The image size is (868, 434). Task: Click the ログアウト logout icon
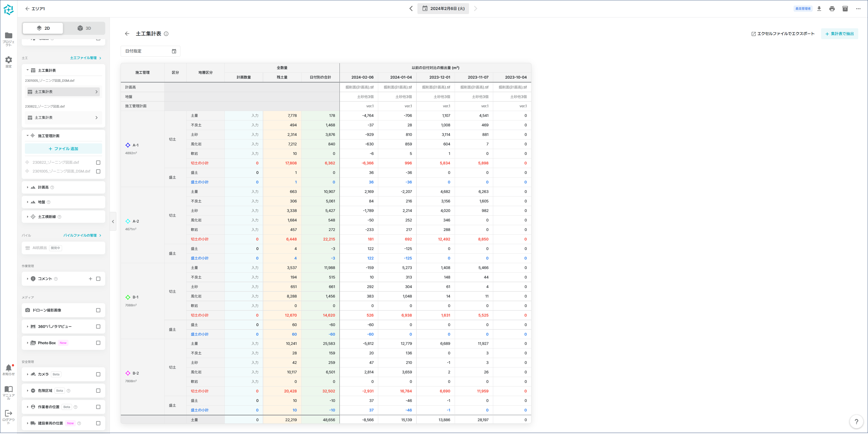click(8, 413)
